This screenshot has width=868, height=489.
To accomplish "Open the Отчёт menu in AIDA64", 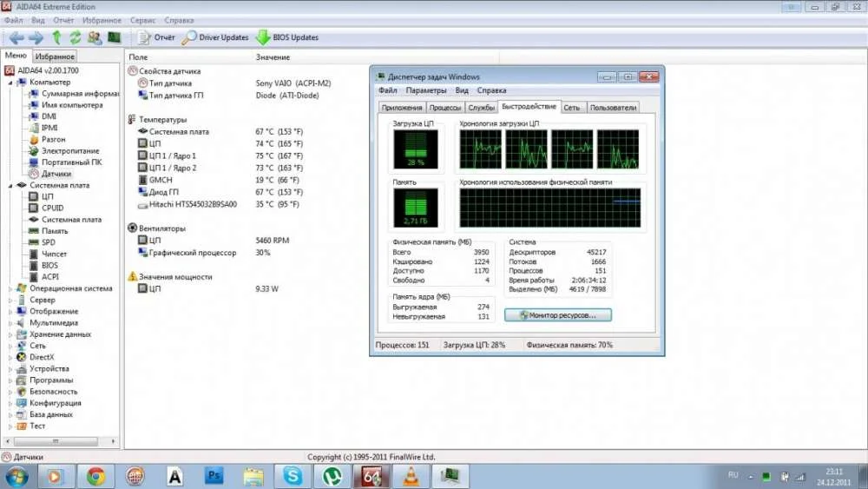I will click(x=63, y=20).
